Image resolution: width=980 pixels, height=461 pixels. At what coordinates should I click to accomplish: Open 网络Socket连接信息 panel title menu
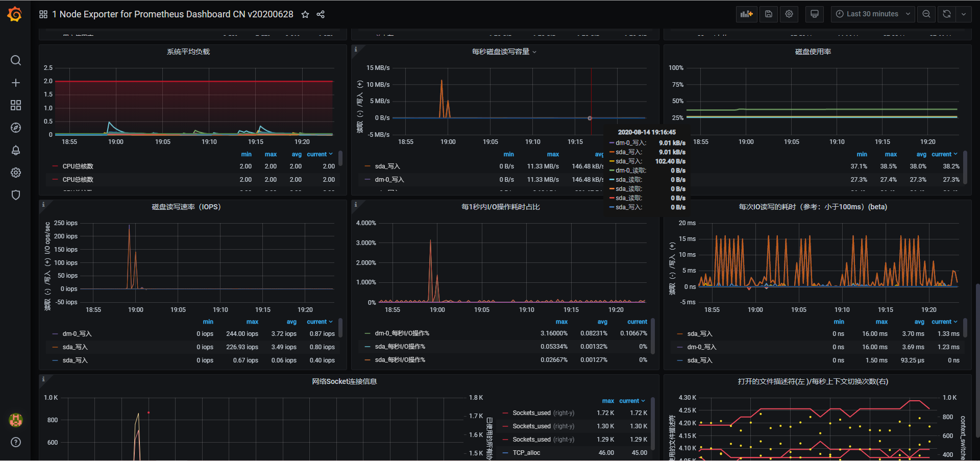click(x=345, y=381)
